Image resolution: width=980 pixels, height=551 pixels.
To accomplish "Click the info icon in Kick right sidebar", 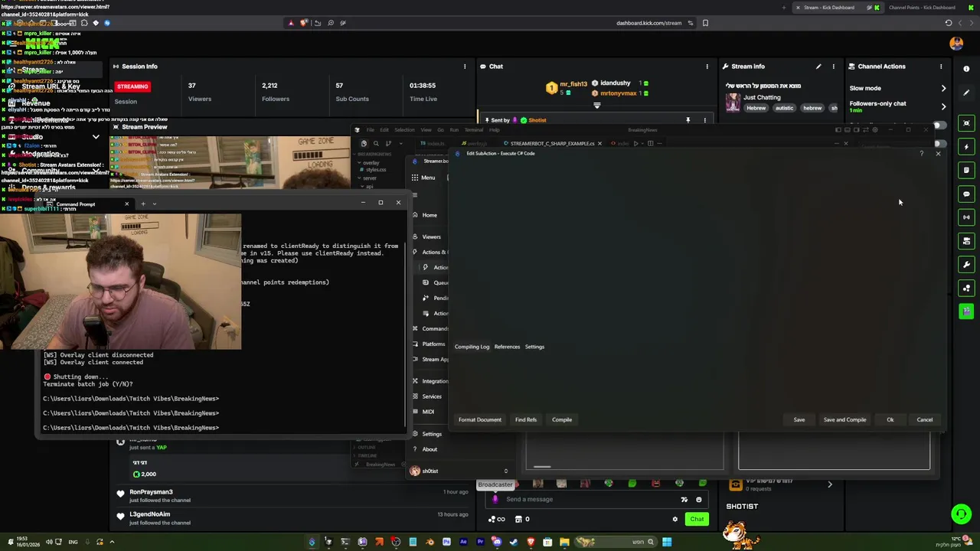I will point(966,69).
